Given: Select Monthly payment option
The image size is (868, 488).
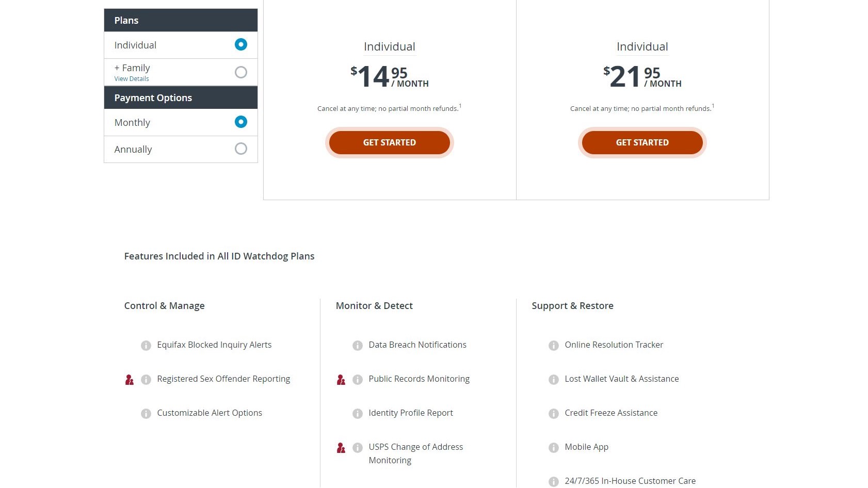Looking at the screenshot, I should coord(241,122).
